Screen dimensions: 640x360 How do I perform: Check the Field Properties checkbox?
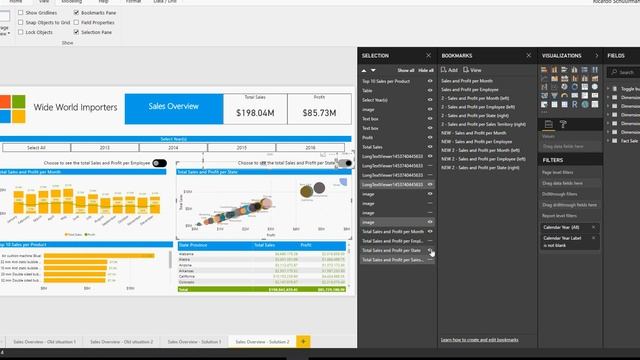tap(76, 22)
